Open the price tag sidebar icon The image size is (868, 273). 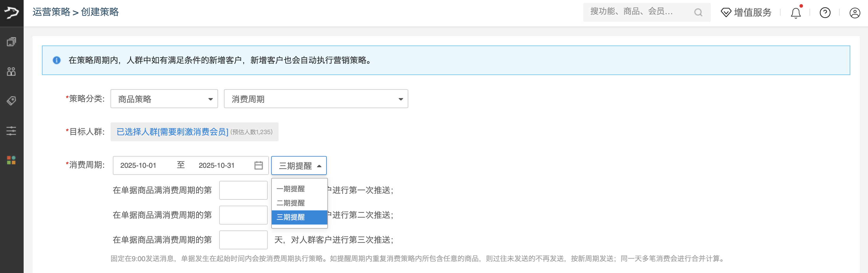[12, 100]
